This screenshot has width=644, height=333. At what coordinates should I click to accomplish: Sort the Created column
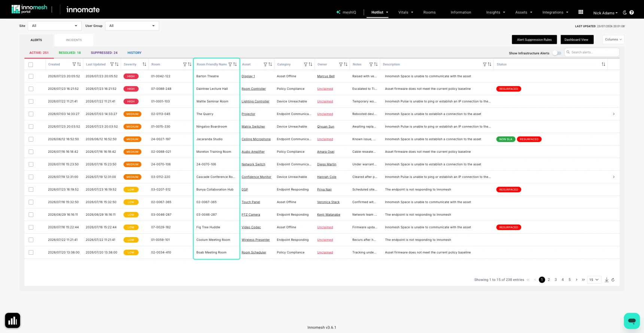(79, 64)
